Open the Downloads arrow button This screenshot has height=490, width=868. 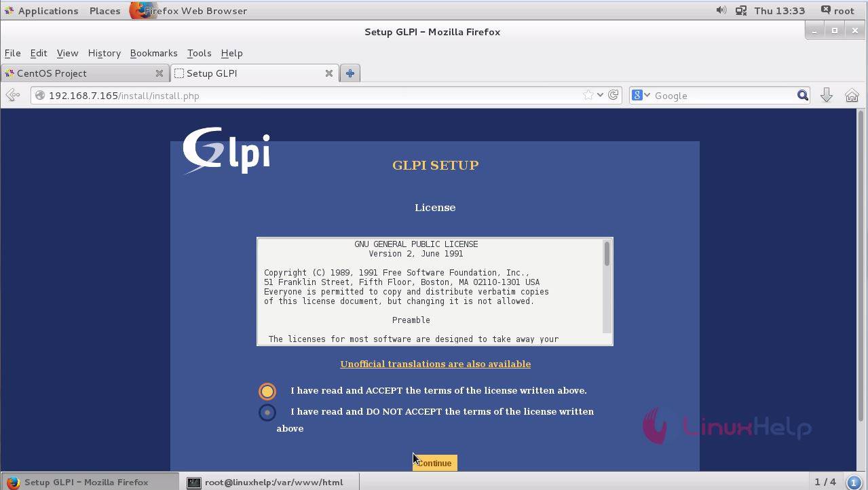pyautogui.click(x=827, y=96)
